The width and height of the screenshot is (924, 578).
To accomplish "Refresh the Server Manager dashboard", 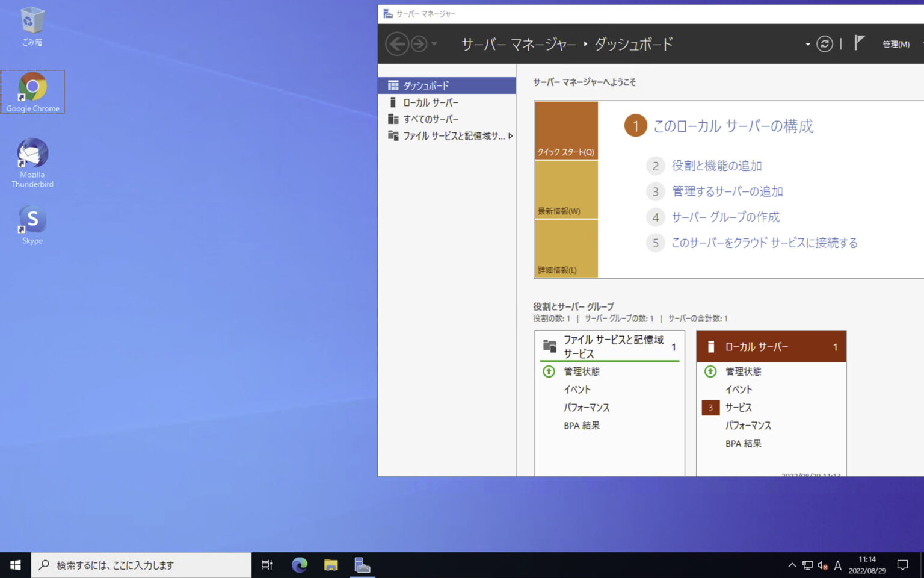I will [x=824, y=44].
